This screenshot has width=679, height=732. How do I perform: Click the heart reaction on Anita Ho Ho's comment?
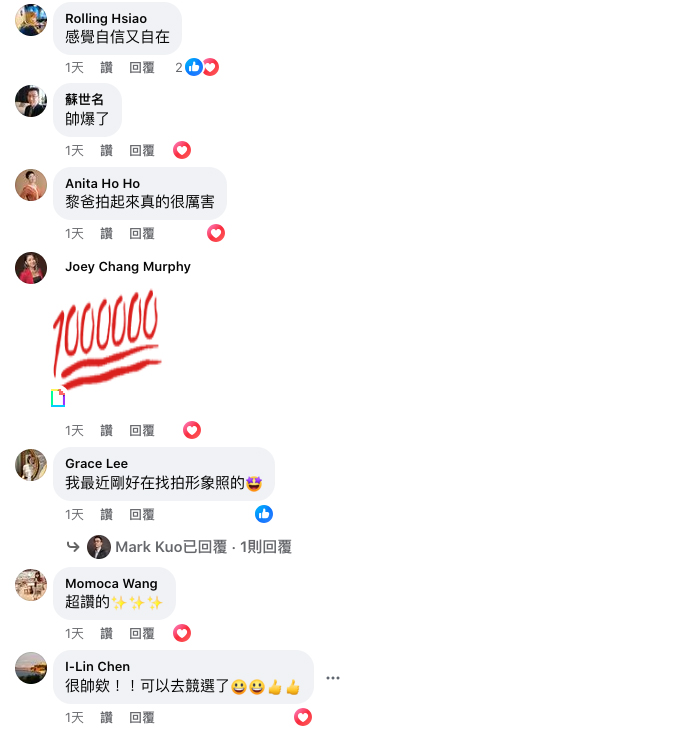[x=216, y=233]
